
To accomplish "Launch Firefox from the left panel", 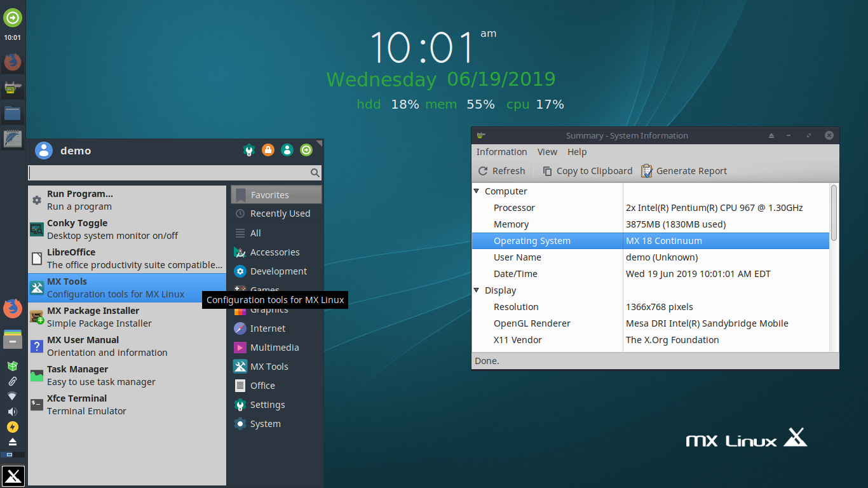I will (13, 62).
